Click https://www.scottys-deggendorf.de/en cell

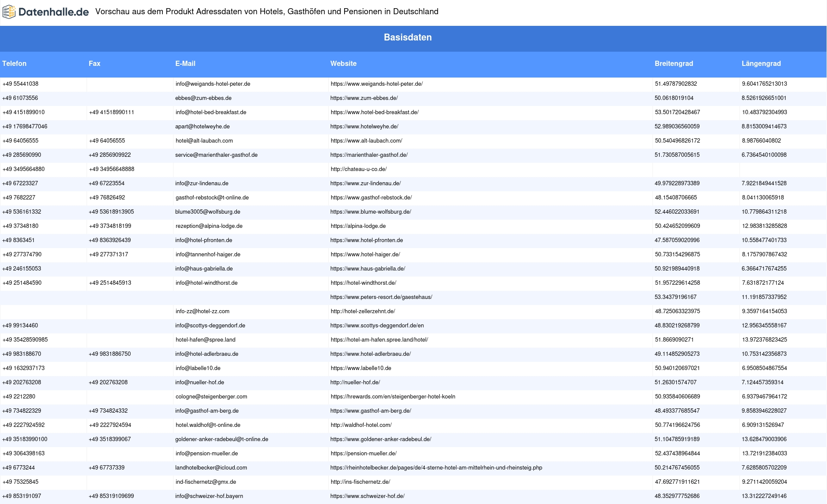pyautogui.click(x=377, y=326)
